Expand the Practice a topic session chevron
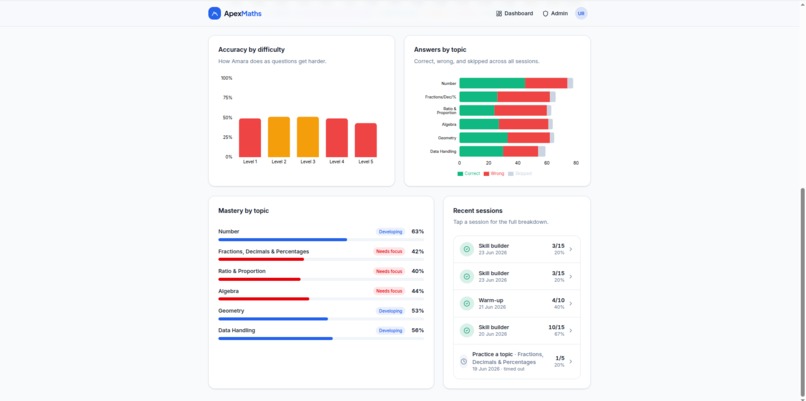This screenshot has width=806, height=401. [571, 361]
